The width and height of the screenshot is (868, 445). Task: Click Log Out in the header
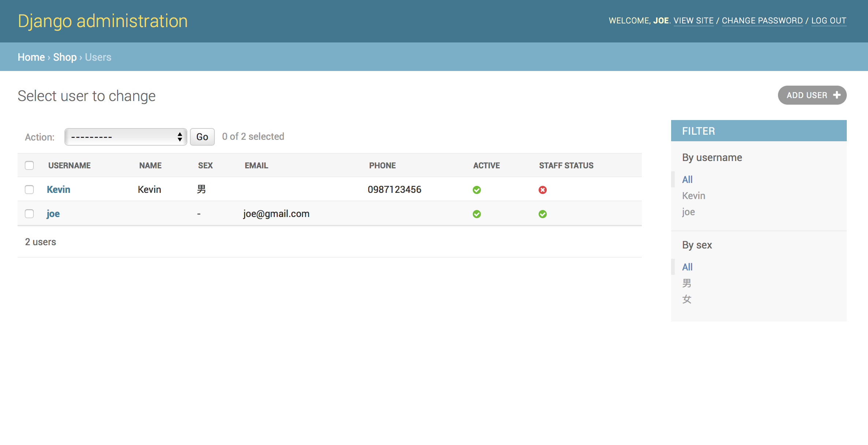point(828,20)
